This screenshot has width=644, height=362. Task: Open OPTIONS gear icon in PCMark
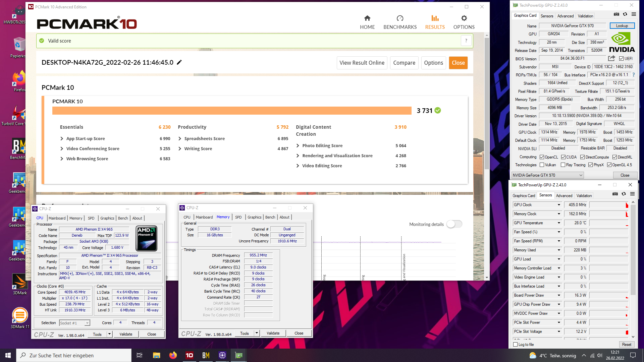(x=464, y=18)
